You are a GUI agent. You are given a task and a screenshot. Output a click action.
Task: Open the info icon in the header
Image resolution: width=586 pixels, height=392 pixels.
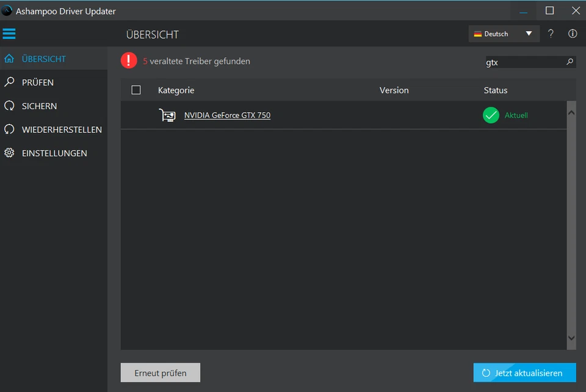tap(572, 34)
